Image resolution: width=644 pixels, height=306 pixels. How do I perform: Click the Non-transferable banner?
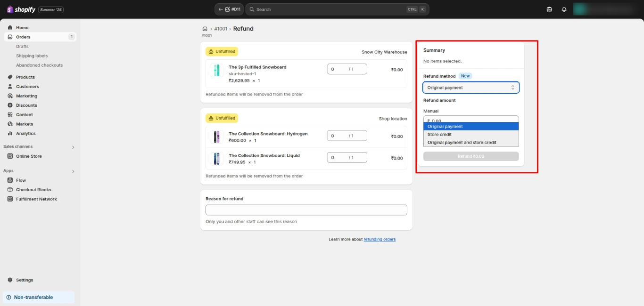click(39, 298)
